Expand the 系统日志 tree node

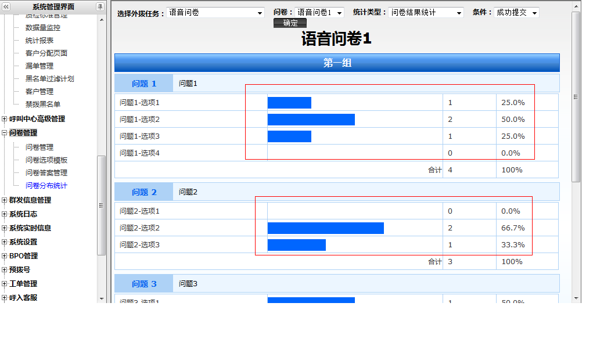(5, 214)
